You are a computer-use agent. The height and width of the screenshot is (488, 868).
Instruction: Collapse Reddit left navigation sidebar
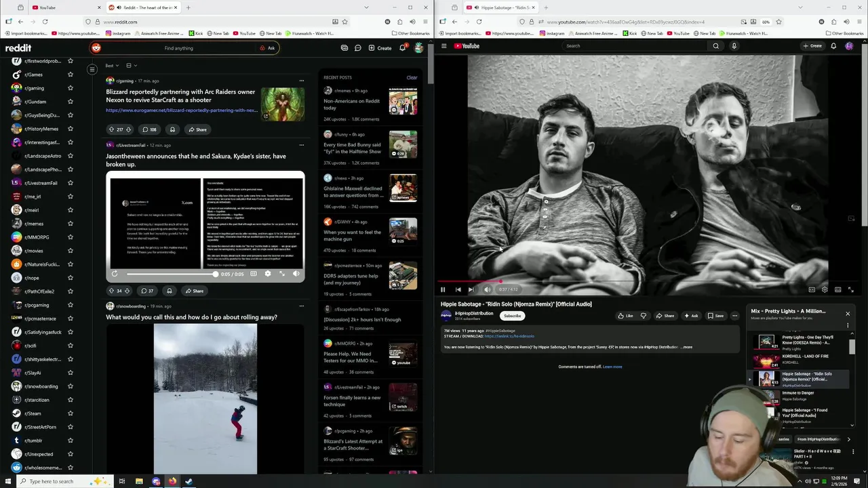pyautogui.click(x=92, y=69)
